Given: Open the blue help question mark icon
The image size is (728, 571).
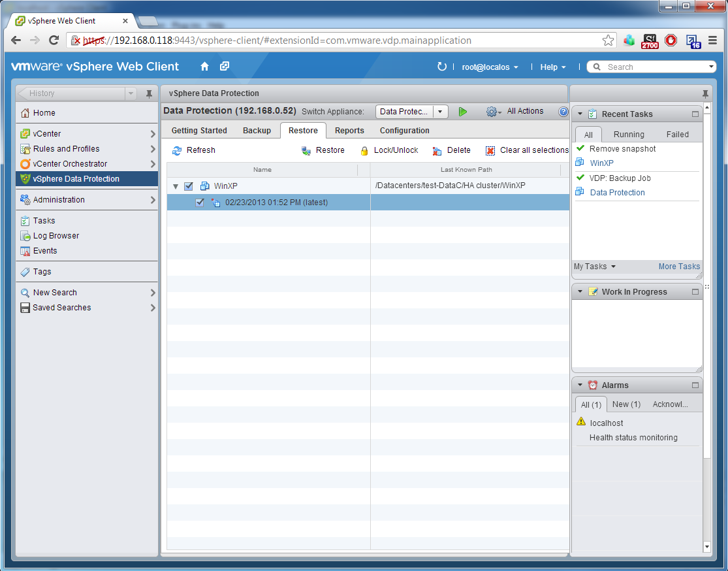Looking at the screenshot, I should pyautogui.click(x=563, y=112).
